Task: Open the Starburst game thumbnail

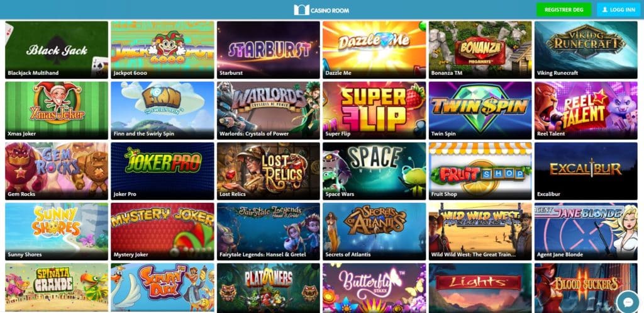Action: pyautogui.click(x=268, y=50)
